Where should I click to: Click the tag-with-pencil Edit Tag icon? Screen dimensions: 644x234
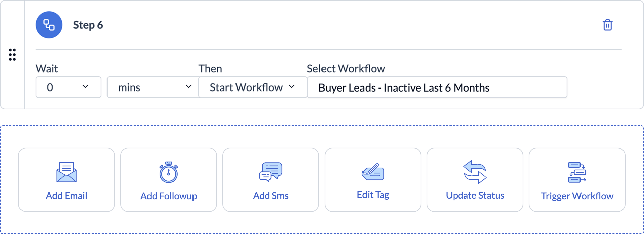pos(373,172)
